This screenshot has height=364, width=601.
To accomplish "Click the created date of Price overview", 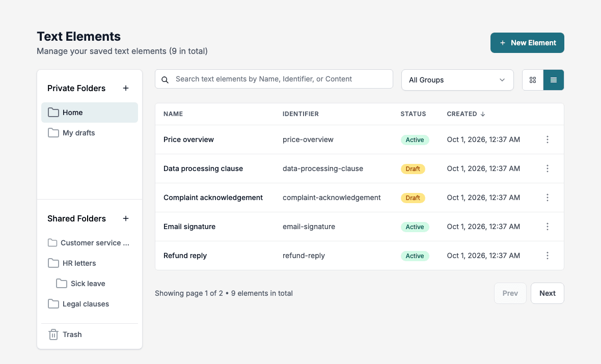I will point(483,139).
